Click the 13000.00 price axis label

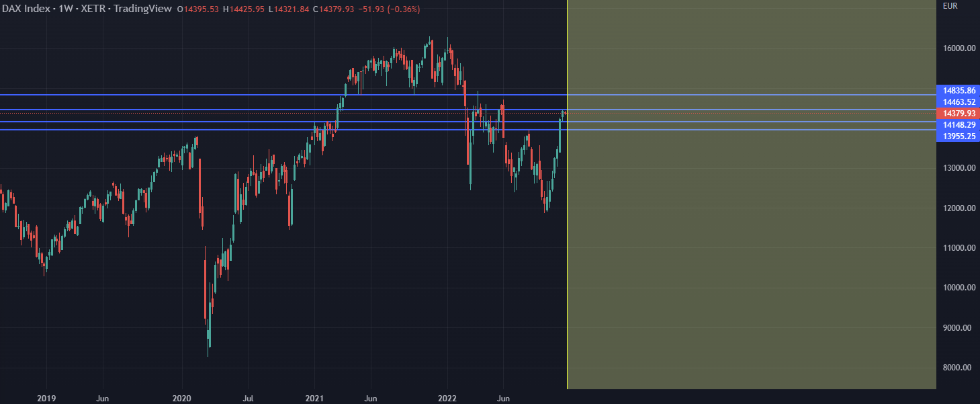coord(959,168)
